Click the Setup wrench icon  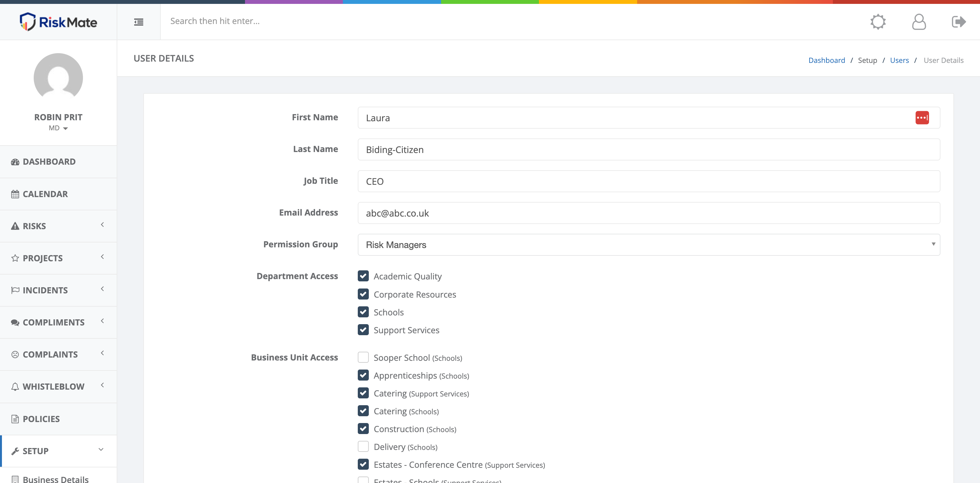click(15, 451)
